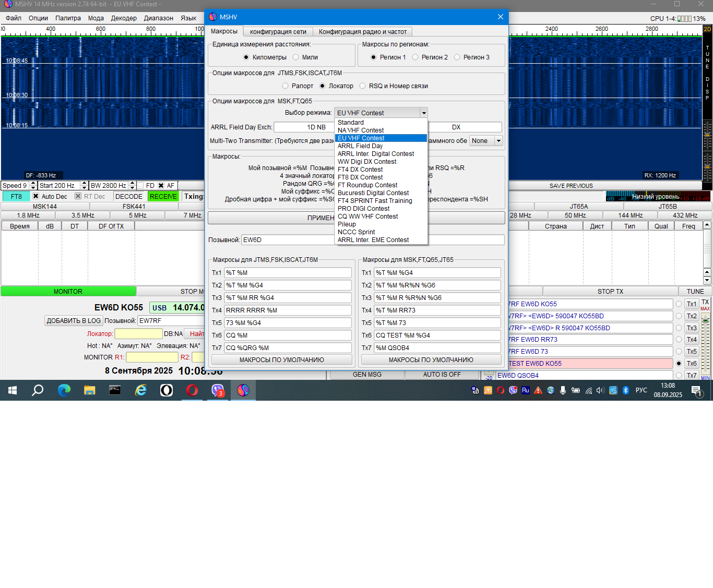This screenshot has width=713, height=588.
Task: Open File Explorer from the taskbar
Action: tap(89, 390)
